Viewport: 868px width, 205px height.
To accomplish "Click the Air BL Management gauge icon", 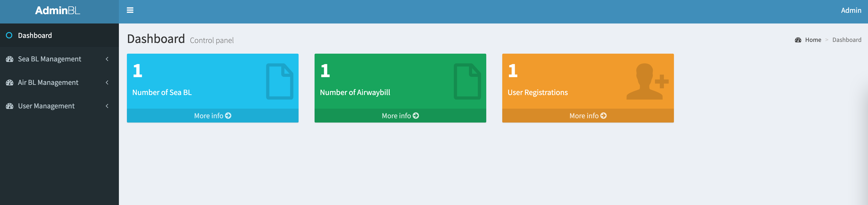I will coord(9,82).
